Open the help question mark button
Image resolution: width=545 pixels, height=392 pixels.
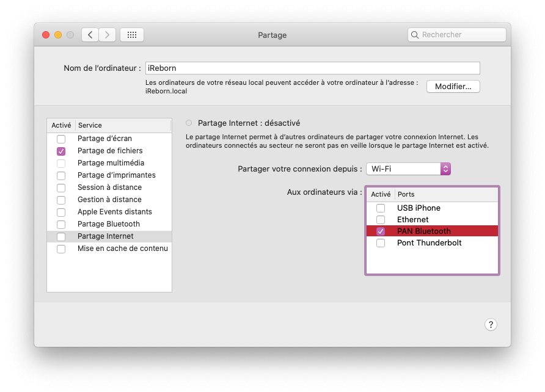(491, 325)
